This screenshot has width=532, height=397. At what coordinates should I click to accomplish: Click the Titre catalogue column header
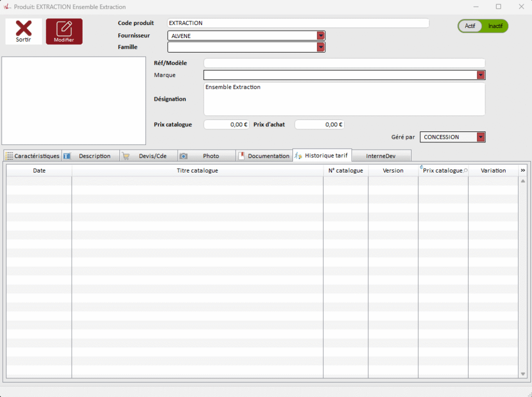(197, 170)
